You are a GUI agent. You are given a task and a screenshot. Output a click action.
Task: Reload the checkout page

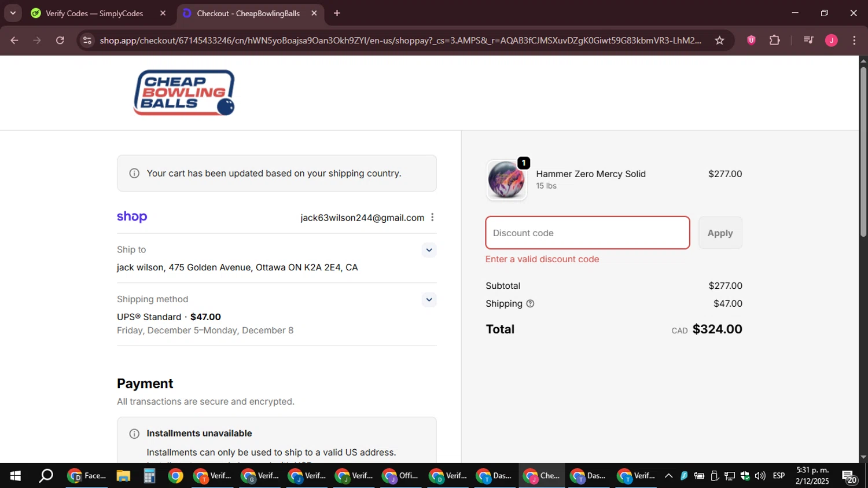pos(60,41)
